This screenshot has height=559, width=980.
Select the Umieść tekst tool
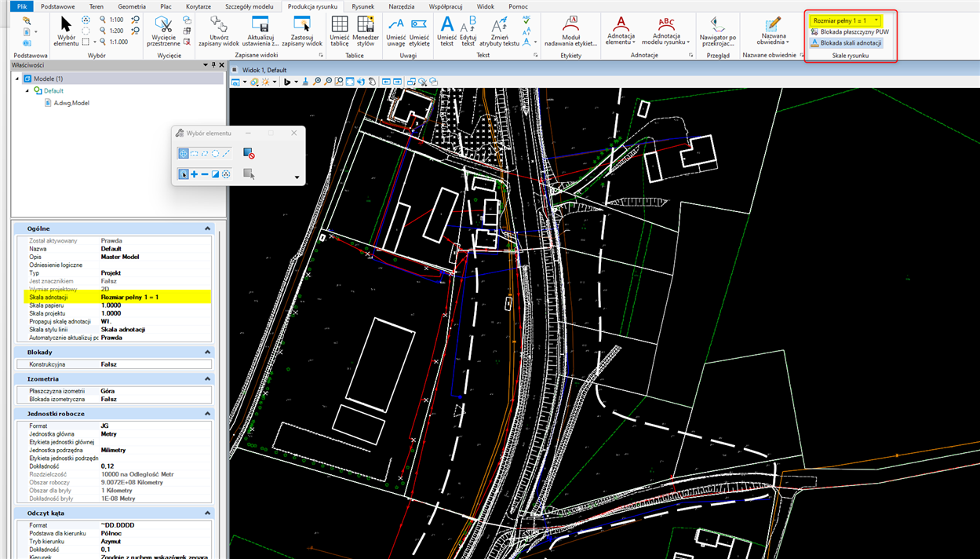click(x=447, y=24)
